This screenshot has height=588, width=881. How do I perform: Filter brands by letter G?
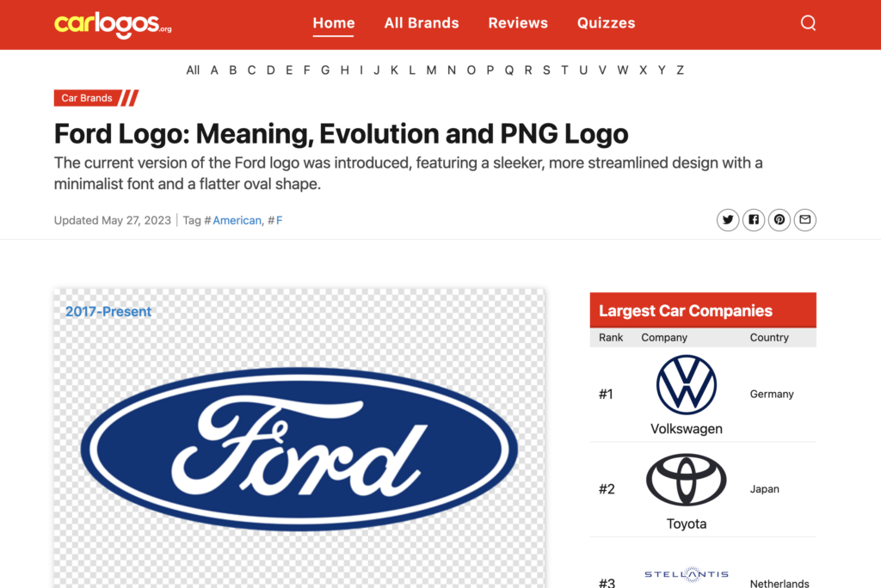[325, 70]
